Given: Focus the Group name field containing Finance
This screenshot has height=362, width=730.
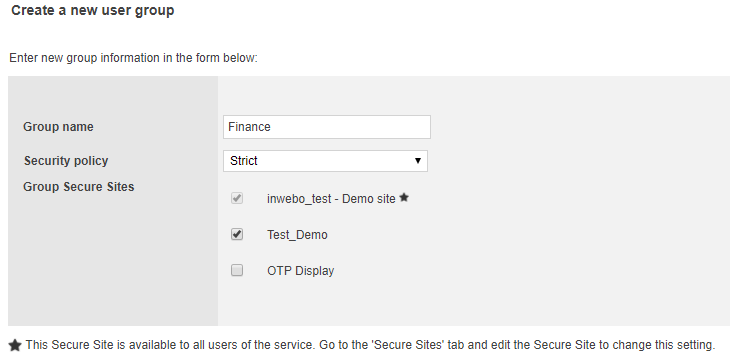Looking at the screenshot, I should pyautogui.click(x=327, y=127).
